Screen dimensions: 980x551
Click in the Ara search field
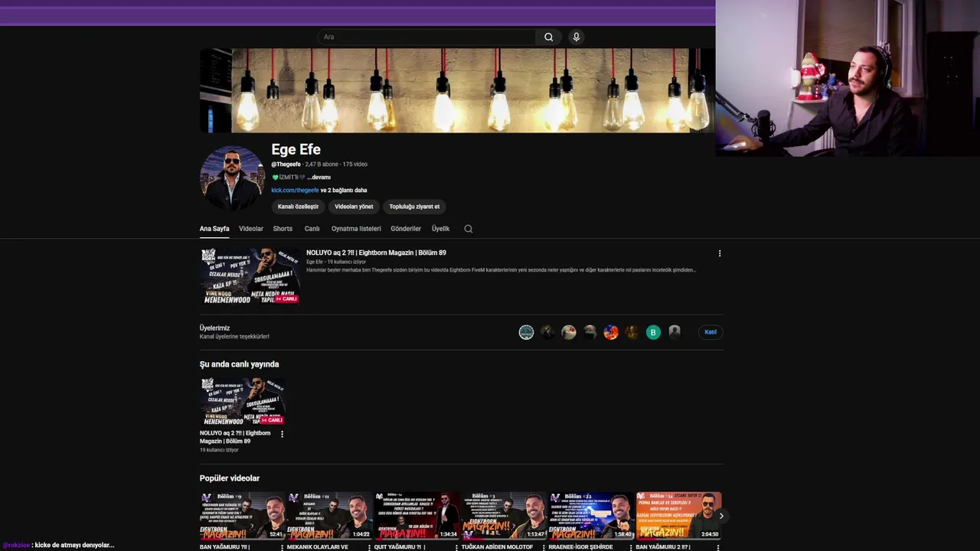tap(426, 37)
